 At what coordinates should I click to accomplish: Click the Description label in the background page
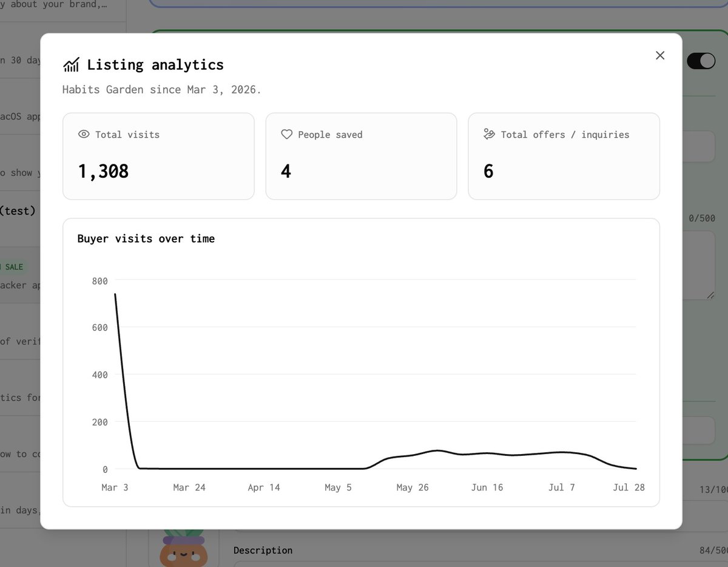point(263,550)
